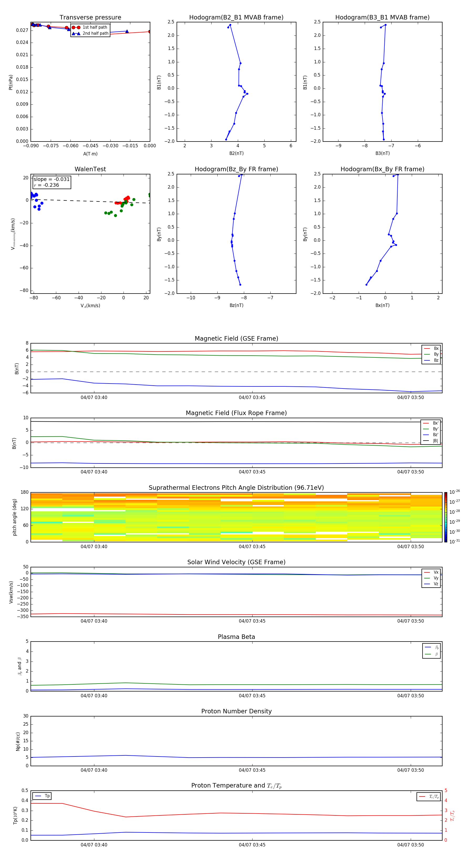The height and width of the screenshot is (868, 473).
Task: Select the 'Hodogram(Bz_By FR frame)' title
Action: tap(236, 169)
